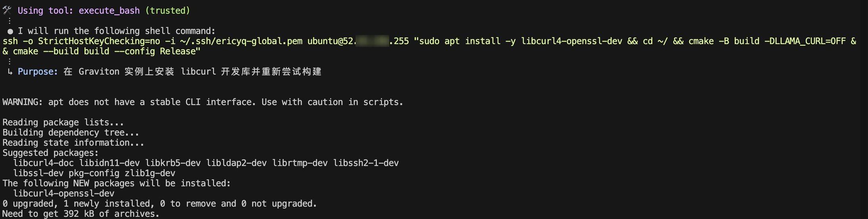Click the 'execute_bash' tool name
The image size is (868, 219).
109,11
